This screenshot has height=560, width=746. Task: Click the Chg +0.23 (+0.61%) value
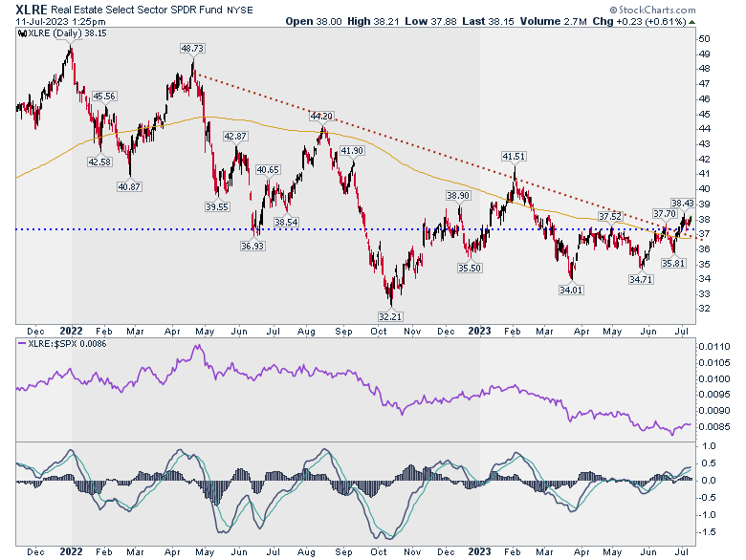[640, 21]
